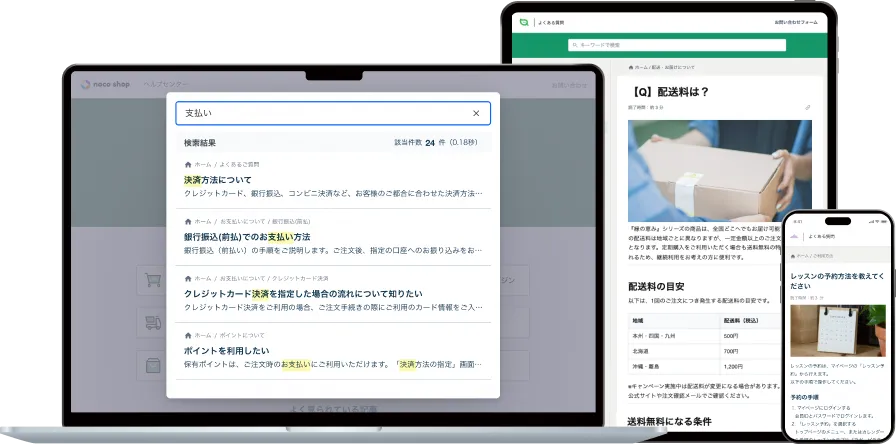Click the purple logo on phone header
The width and height of the screenshot is (896, 444).
pos(796,236)
